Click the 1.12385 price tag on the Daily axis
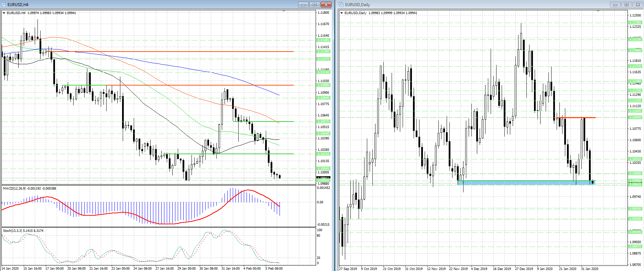Viewport: 644px width, 271px height. (x=635, y=23)
